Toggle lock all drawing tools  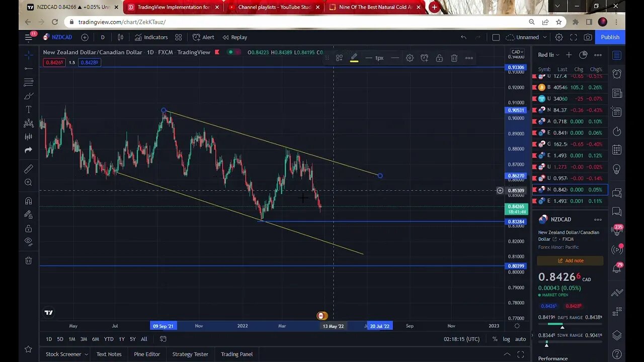(x=29, y=228)
